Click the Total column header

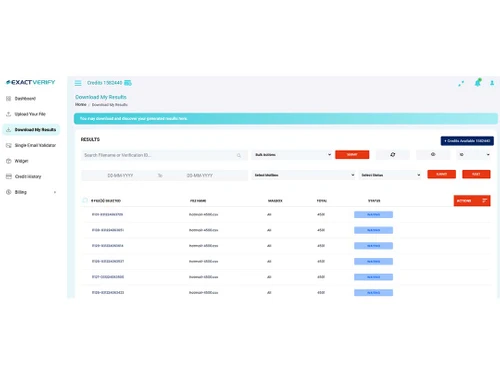(x=322, y=201)
